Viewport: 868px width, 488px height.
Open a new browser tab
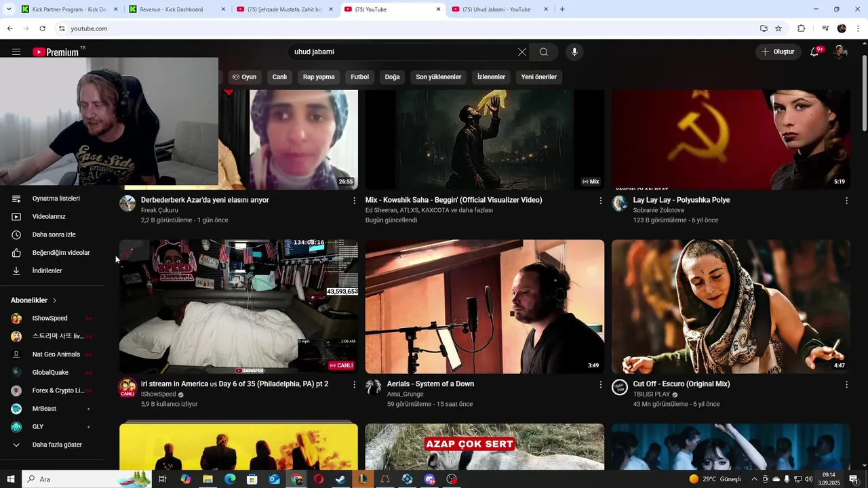pos(562,9)
